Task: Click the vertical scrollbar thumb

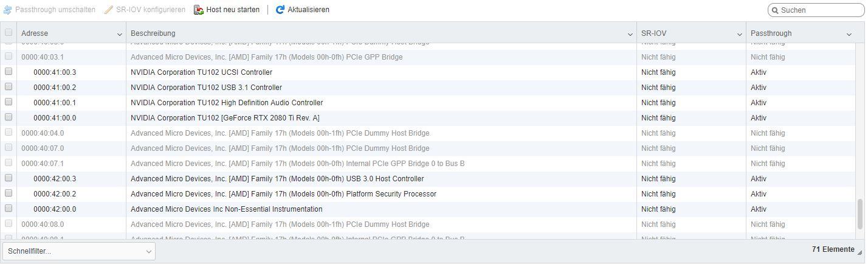Action: point(859,215)
